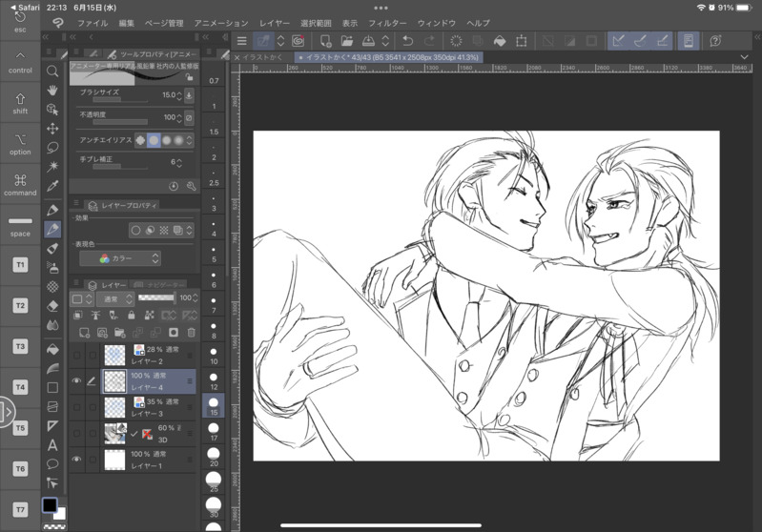Toggle Lock Layer padlock icon
The height and width of the screenshot is (532, 762).
132,316
